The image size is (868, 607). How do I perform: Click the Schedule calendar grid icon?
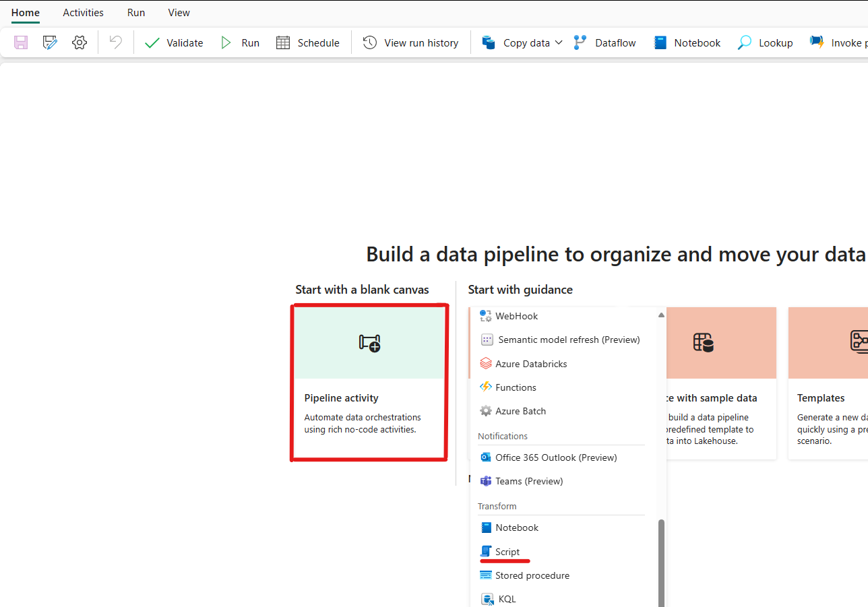tap(283, 42)
